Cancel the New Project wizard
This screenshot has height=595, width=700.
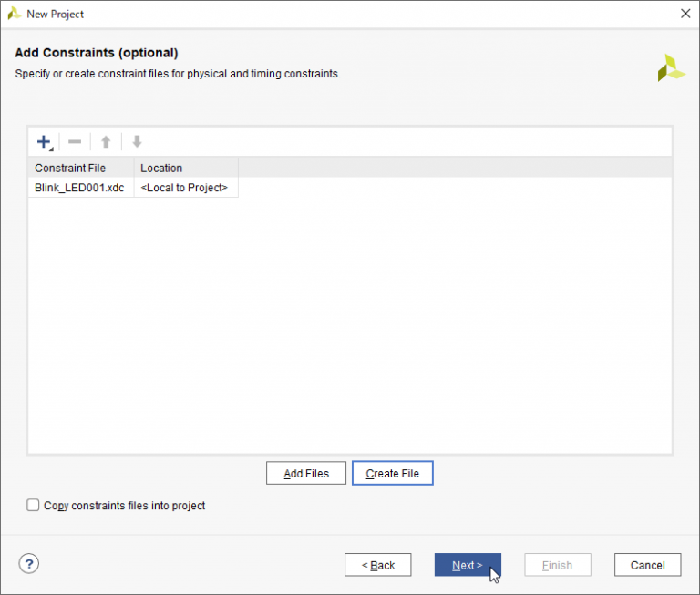click(x=647, y=565)
